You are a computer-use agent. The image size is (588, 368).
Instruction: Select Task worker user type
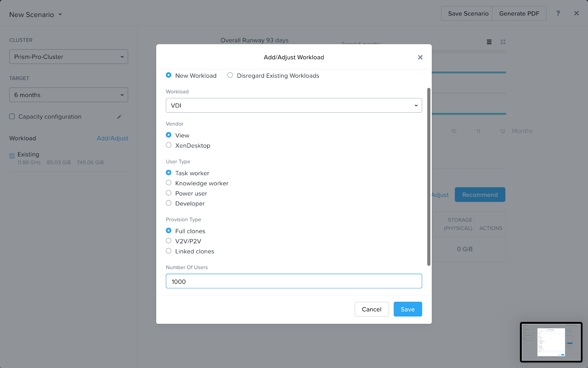169,173
